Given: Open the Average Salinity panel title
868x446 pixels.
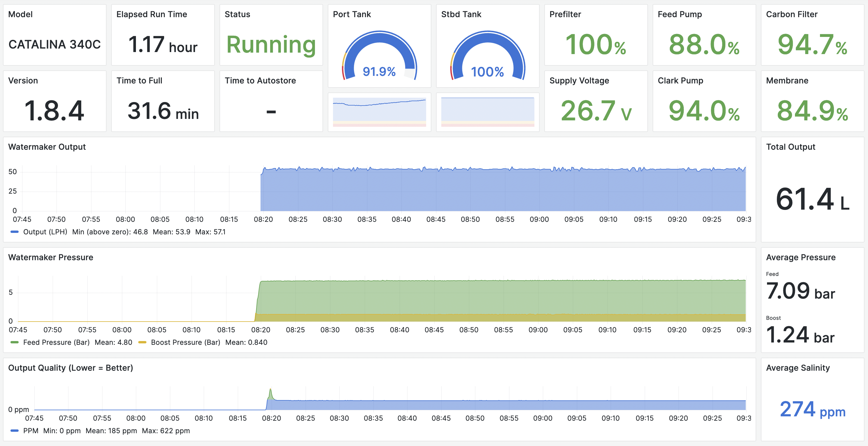Looking at the screenshot, I should (x=798, y=367).
